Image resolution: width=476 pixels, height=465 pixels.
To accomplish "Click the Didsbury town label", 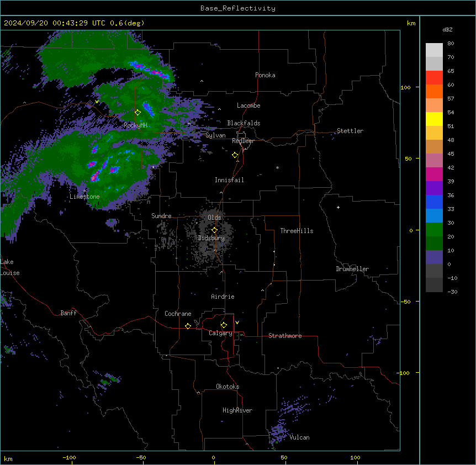I will [x=211, y=238].
